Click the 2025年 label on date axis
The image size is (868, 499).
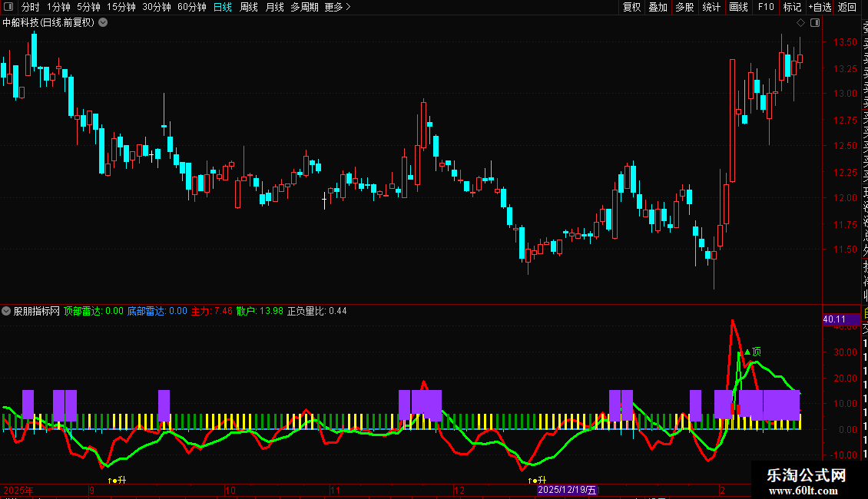point(18,490)
